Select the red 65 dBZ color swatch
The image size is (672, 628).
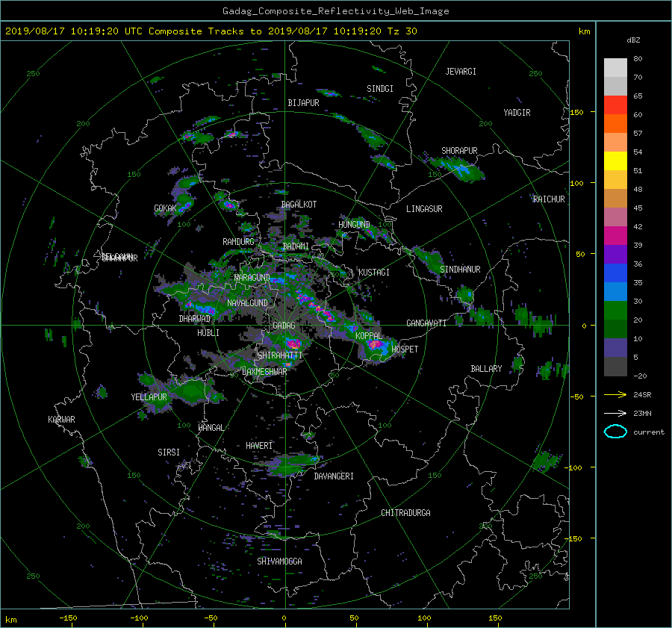point(615,105)
